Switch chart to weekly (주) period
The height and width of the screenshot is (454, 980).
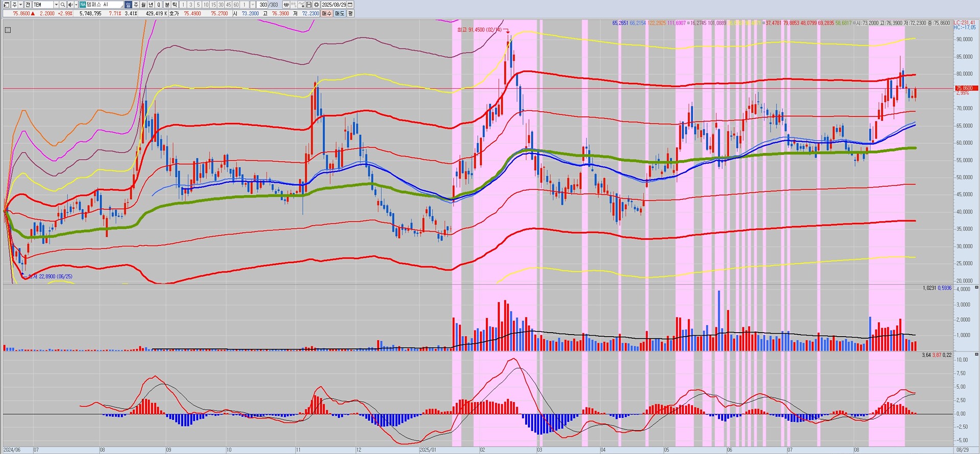click(136, 5)
